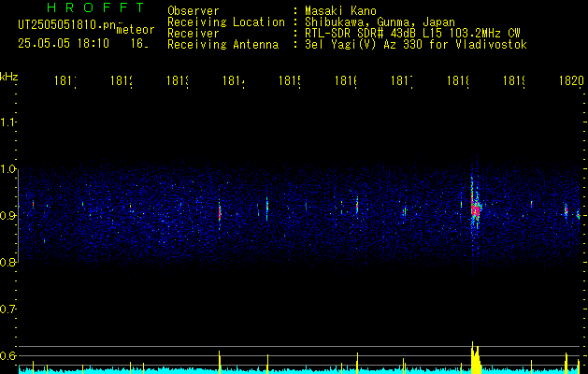Click the gray vertical range bar beside the 0.9 label
588x374 pixels.
point(18,216)
